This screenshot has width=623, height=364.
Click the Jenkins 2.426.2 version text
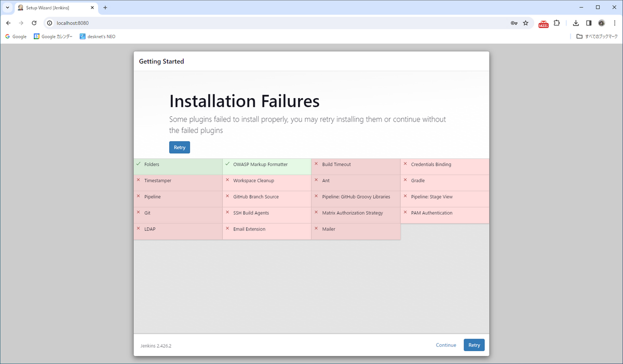tap(156, 346)
